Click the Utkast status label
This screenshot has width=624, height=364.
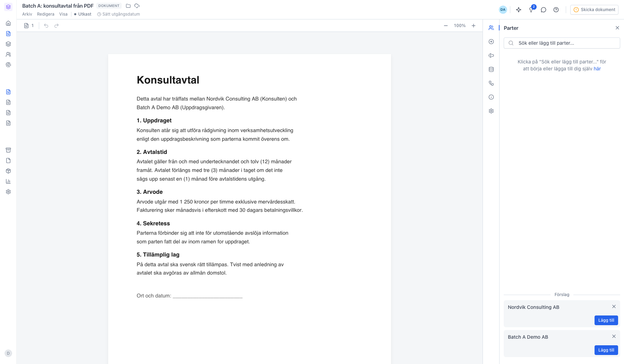click(83, 14)
